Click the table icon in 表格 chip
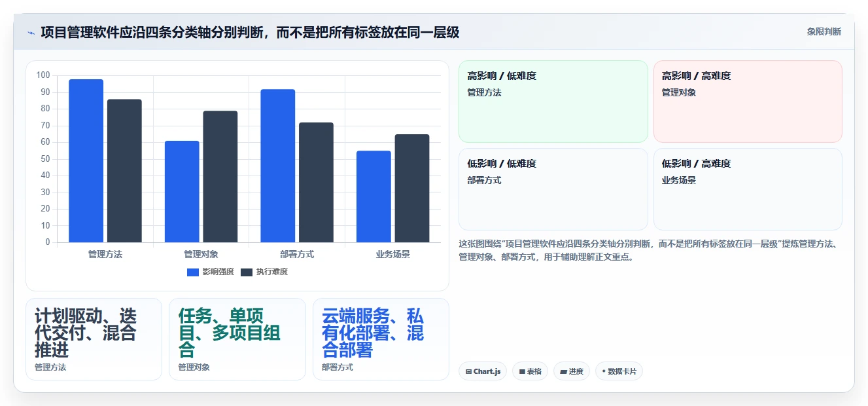Screen dimensions: 868x406 (x=522, y=372)
